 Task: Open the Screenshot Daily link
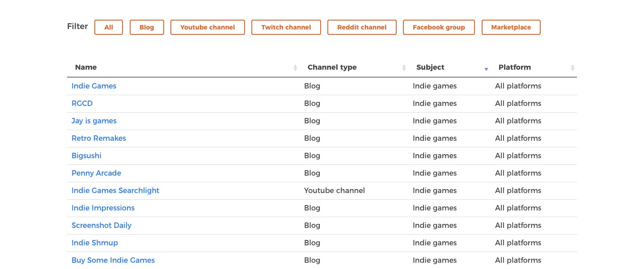(102, 225)
